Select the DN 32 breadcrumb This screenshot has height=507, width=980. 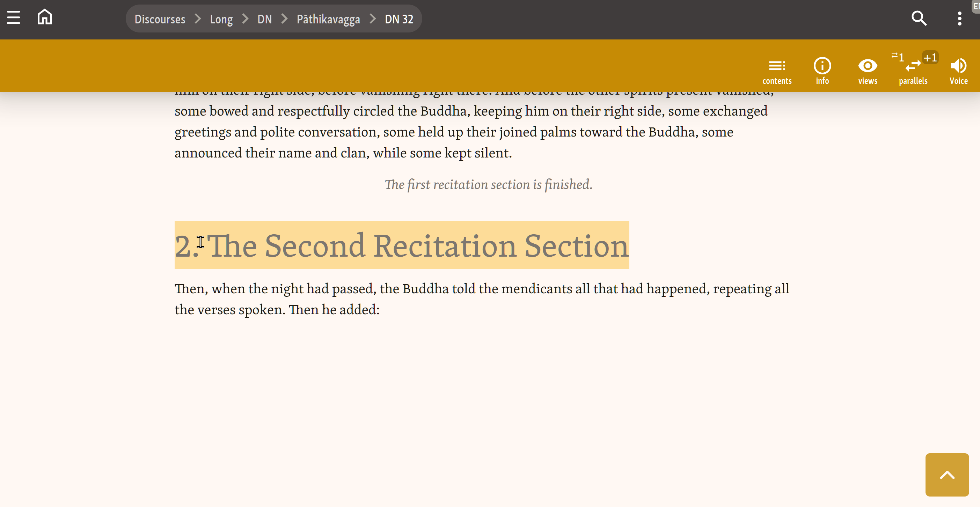click(x=399, y=19)
